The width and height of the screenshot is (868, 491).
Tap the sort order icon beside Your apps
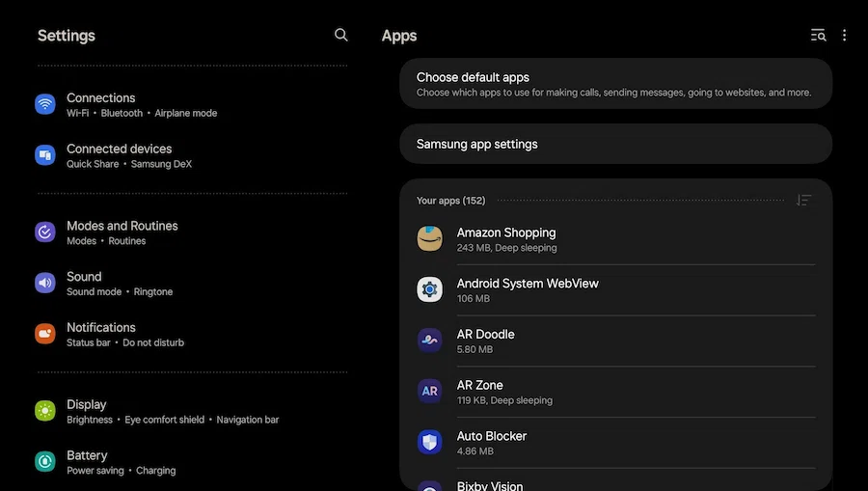click(803, 200)
